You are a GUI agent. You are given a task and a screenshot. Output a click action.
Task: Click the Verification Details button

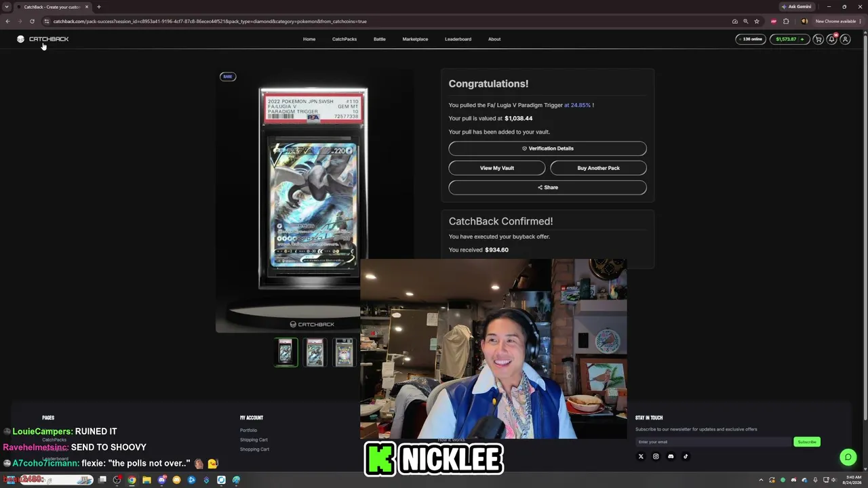(547, 148)
